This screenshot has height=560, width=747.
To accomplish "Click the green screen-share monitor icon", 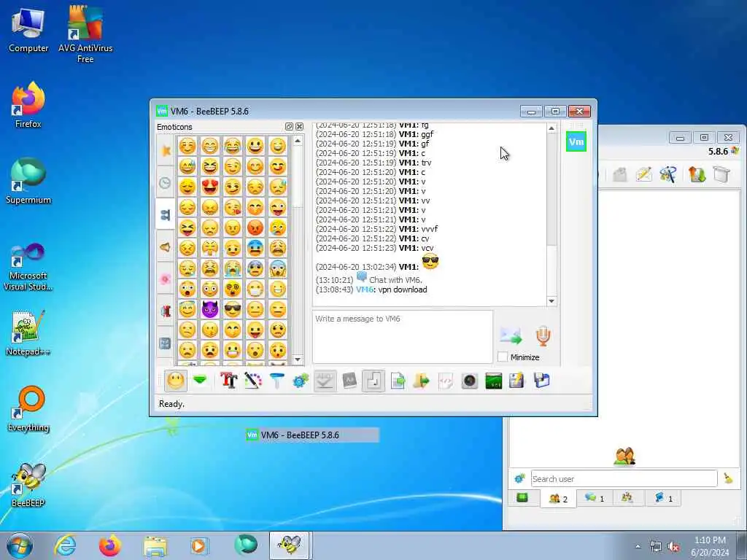I will (494, 381).
